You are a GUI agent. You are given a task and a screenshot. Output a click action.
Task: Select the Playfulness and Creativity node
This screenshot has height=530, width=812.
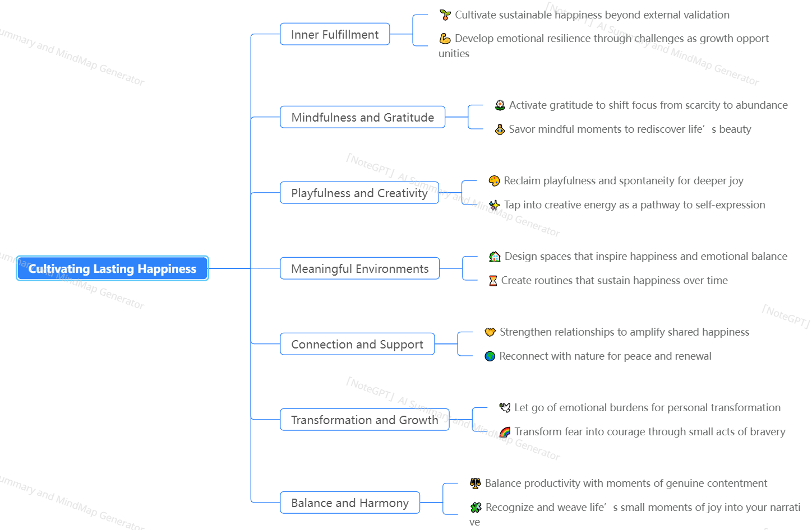(x=359, y=193)
